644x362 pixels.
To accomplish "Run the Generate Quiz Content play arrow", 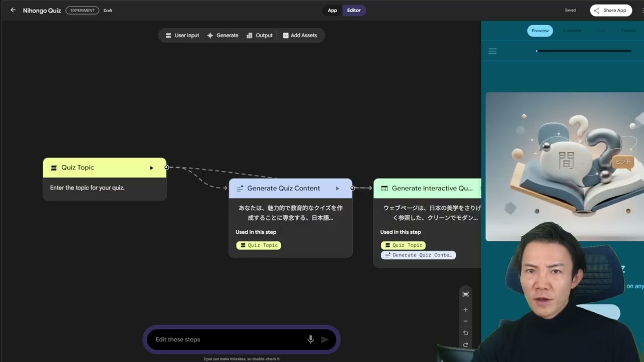I will point(338,189).
